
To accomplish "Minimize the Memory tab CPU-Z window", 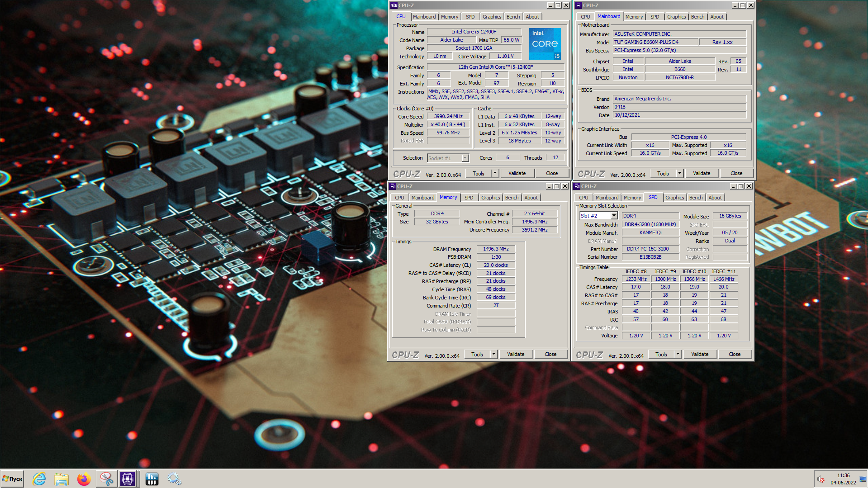I will pos(549,186).
